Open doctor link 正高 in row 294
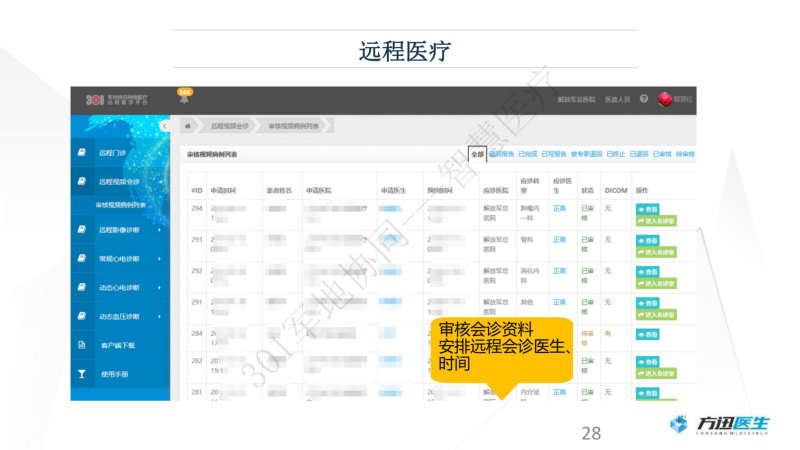Viewport: 800px width, 450px height. tap(559, 208)
